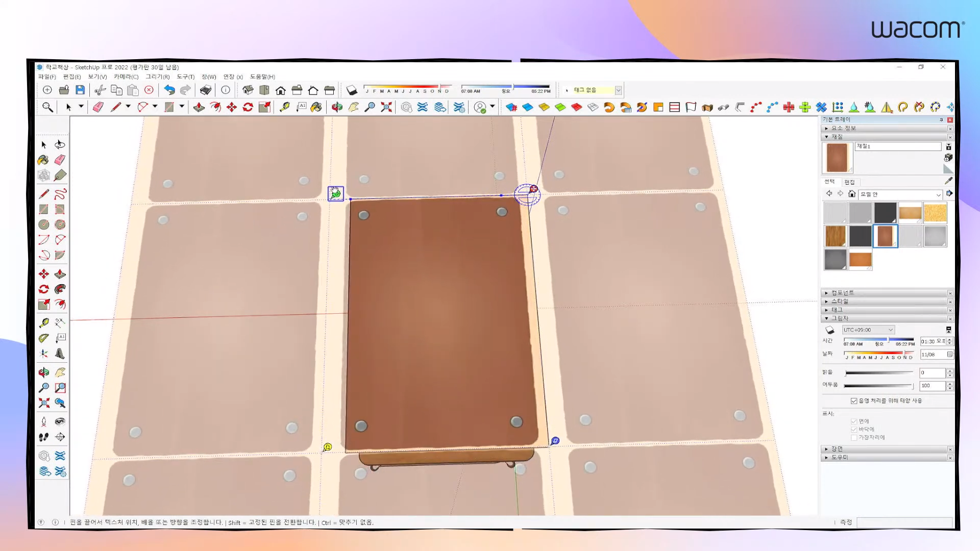This screenshot has width=980, height=551.
Task: Open the UTC+09:00 time zone dropdown
Action: [x=868, y=330]
